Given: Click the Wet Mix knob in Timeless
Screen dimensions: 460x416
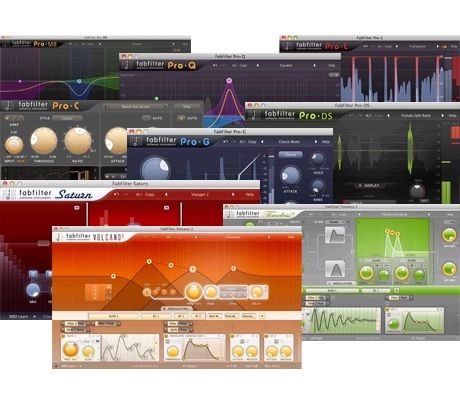Looking at the screenshot, I should 449,269.
